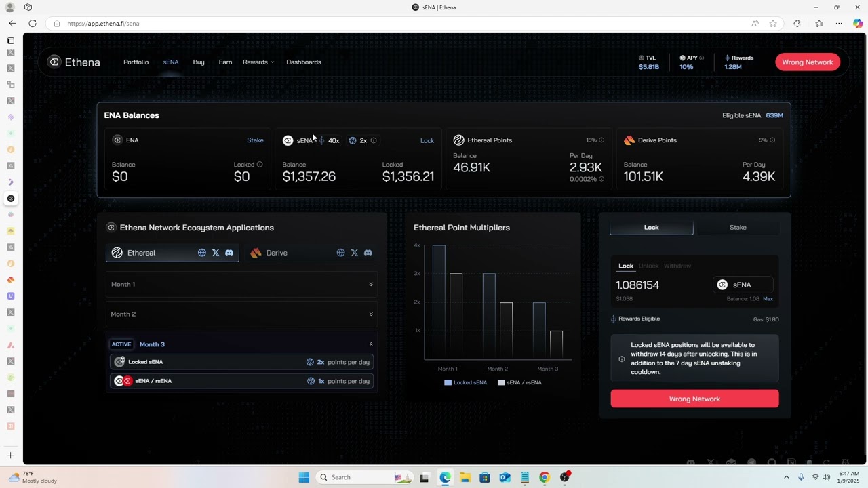Click the ENA token icon in balances
The height and width of the screenshot is (488, 868).
[x=117, y=140]
